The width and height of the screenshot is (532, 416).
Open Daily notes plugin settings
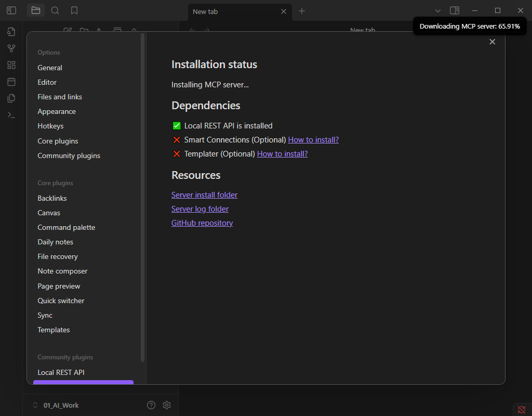pyautogui.click(x=55, y=242)
